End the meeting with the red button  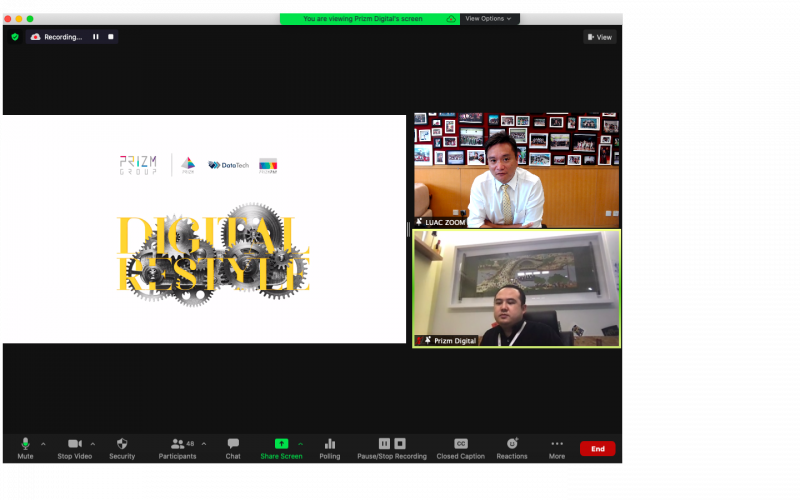tap(597, 449)
